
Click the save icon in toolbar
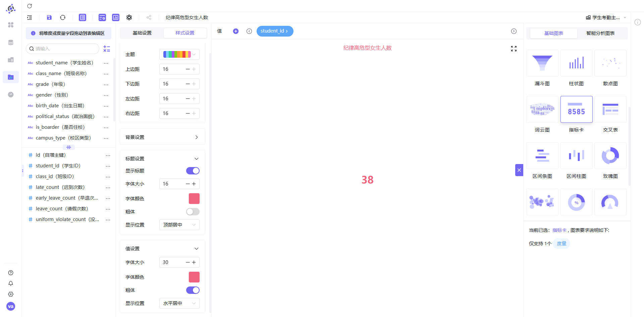click(49, 17)
